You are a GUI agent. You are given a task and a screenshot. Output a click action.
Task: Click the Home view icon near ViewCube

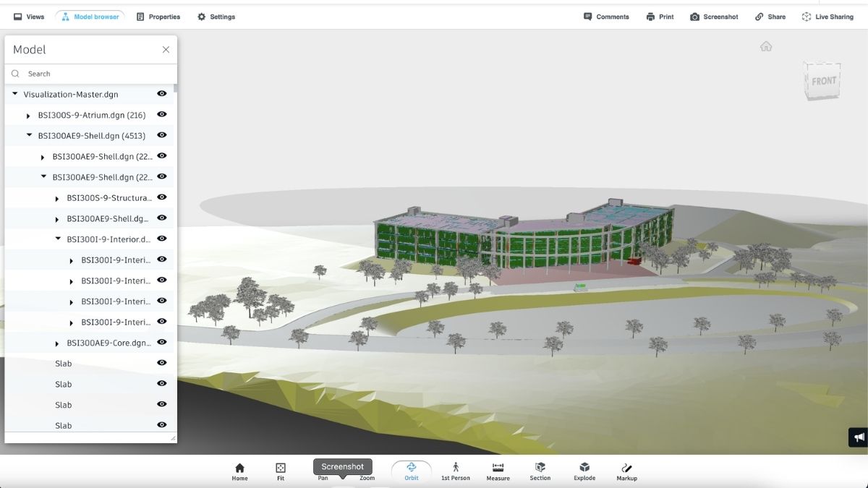pyautogui.click(x=766, y=46)
